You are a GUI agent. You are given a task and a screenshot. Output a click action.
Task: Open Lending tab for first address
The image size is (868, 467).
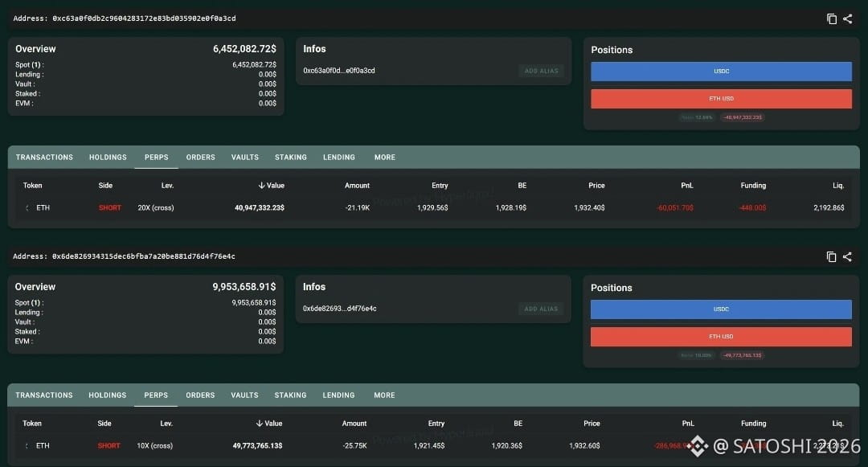(339, 158)
